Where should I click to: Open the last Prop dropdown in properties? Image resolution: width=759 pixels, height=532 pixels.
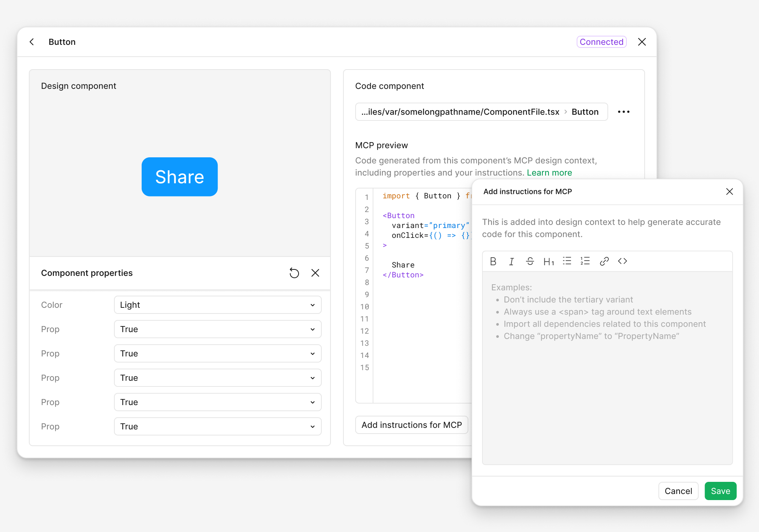tap(217, 426)
